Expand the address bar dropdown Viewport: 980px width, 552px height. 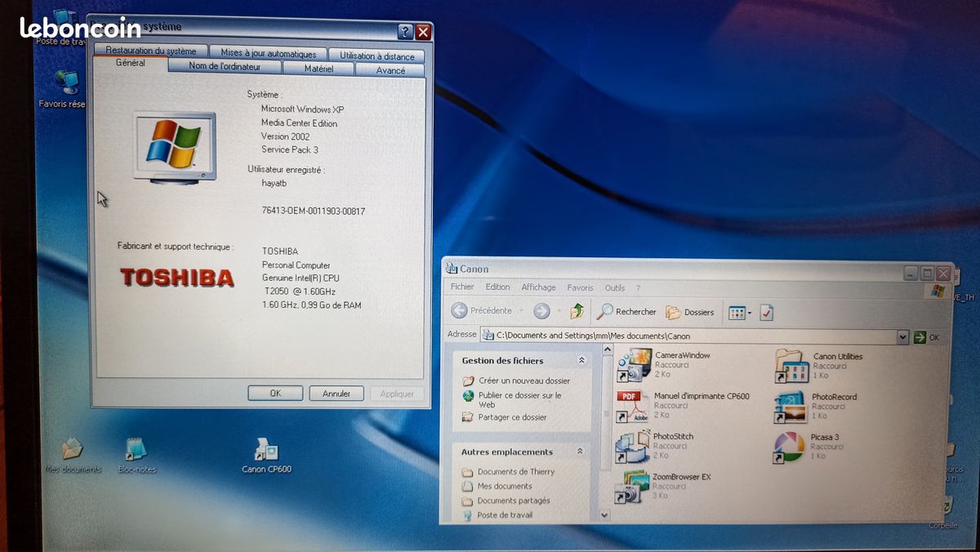(902, 337)
